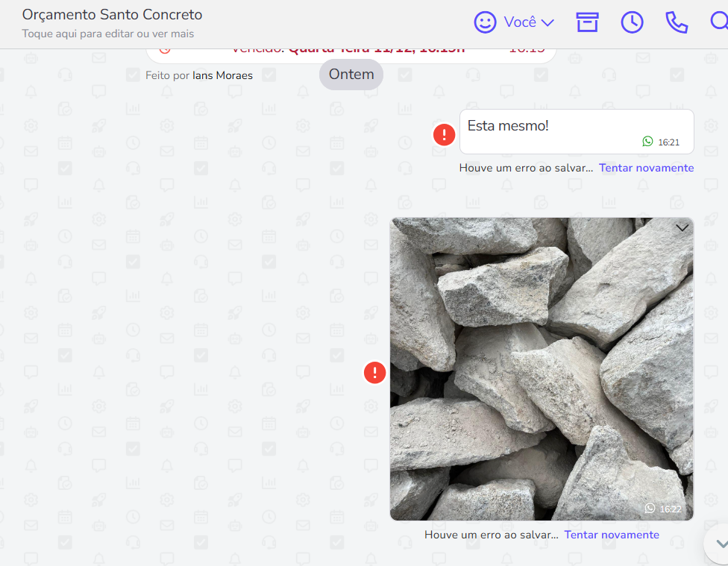Viewport: 728px width, 566px height.
Task: Click "Tentar novamente" below the rocks photo
Action: [x=612, y=535]
